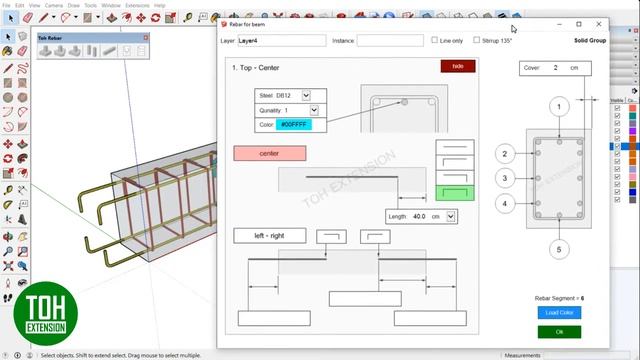This screenshot has height=360, width=640.
Task: Pick the Protractor tool in left toolbar
Action: point(8,204)
